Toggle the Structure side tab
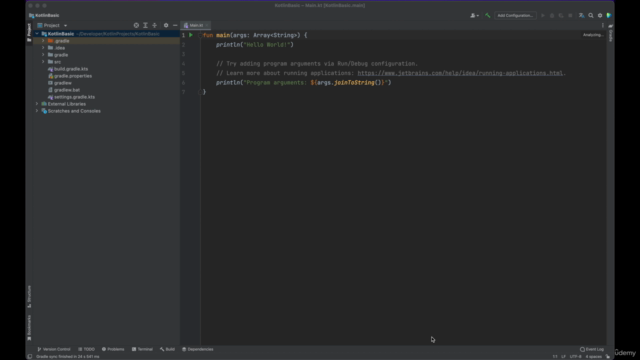This screenshot has height=360, width=640. [x=29, y=297]
